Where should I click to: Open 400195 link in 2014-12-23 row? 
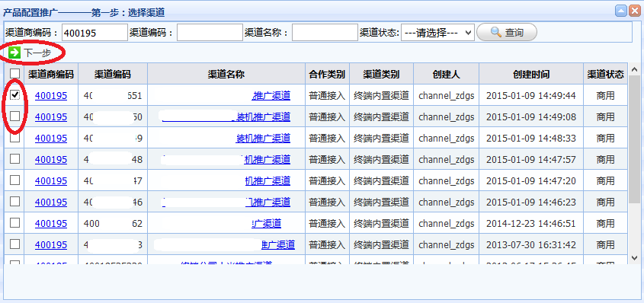tap(51, 223)
